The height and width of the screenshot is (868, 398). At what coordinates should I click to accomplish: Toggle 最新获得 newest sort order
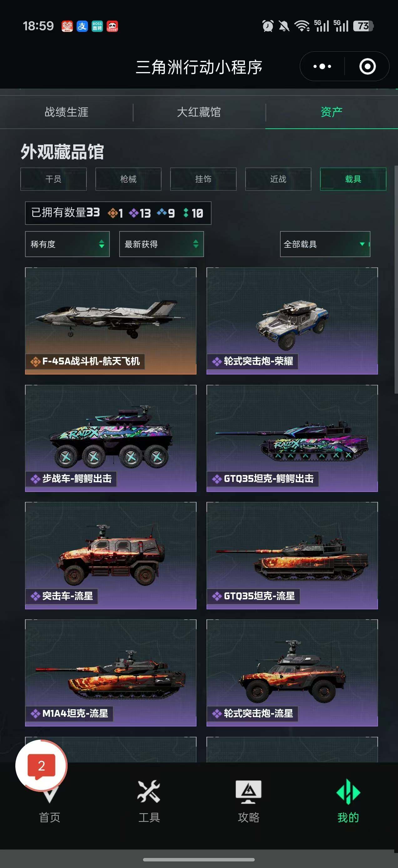pyautogui.click(x=162, y=244)
